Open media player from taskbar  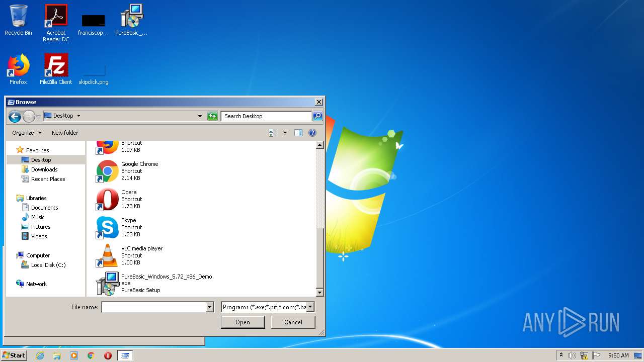point(74,355)
